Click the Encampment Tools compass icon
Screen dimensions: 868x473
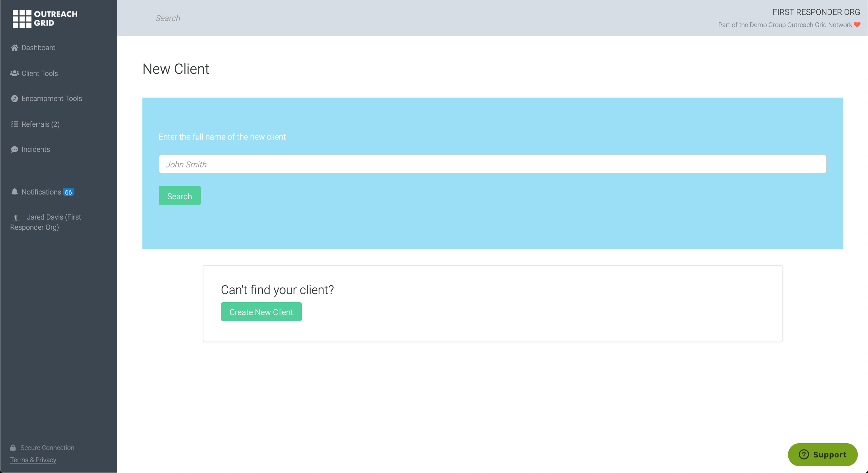click(14, 99)
